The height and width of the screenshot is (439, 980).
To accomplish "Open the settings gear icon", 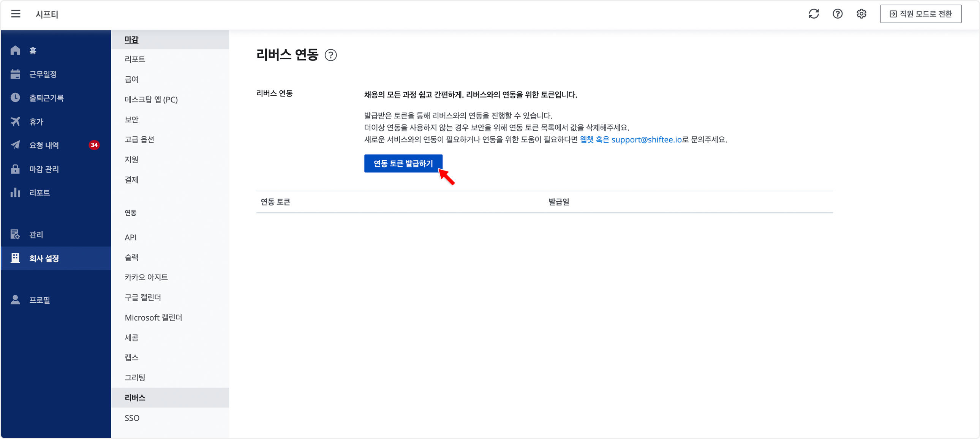I will click(861, 14).
